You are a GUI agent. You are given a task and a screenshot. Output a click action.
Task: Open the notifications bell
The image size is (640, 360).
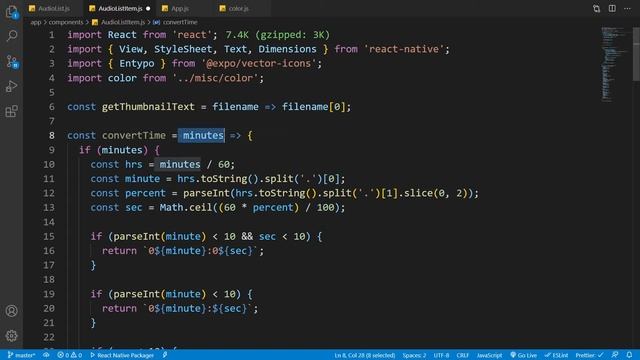[629, 355]
